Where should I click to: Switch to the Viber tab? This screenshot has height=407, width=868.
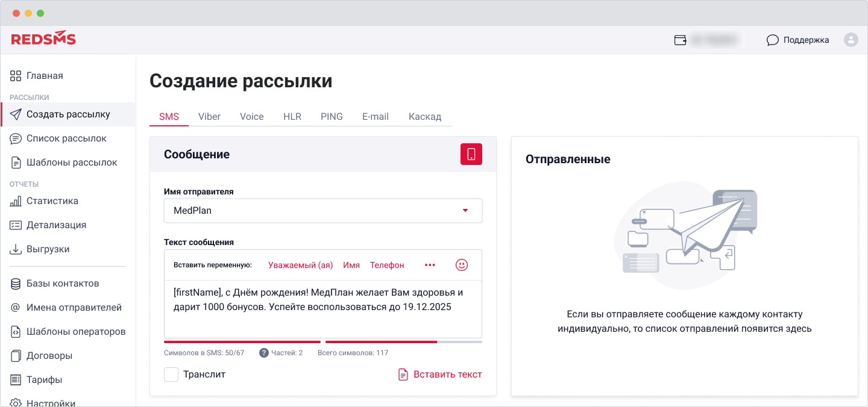click(209, 116)
